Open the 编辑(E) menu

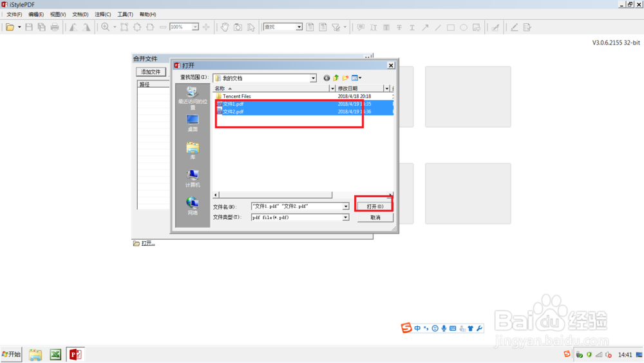35,14
